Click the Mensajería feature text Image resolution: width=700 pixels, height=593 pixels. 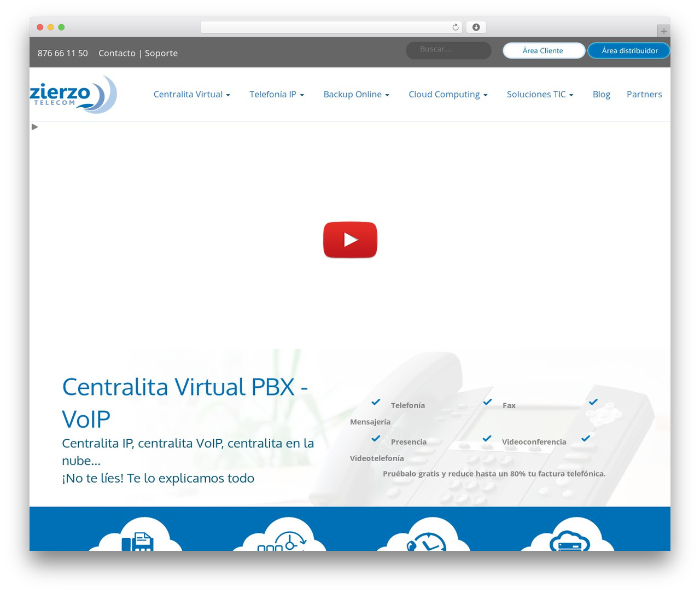click(370, 422)
